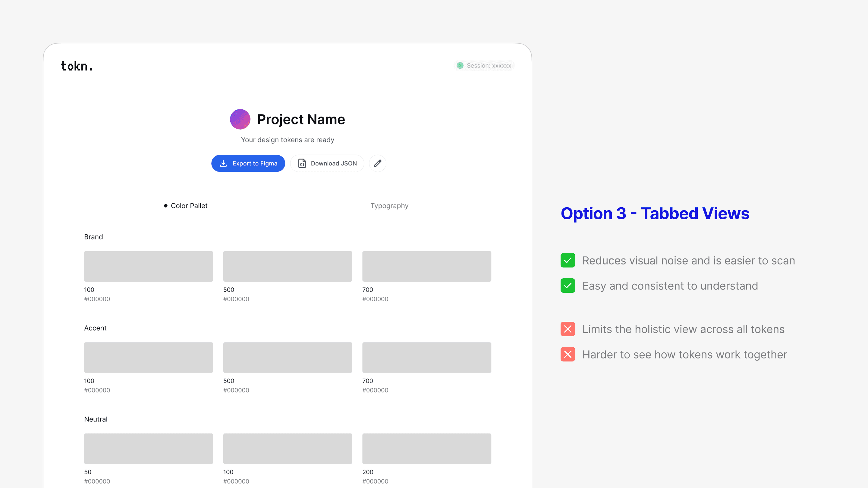Click the purple gradient project avatar

tap(240, 119)
